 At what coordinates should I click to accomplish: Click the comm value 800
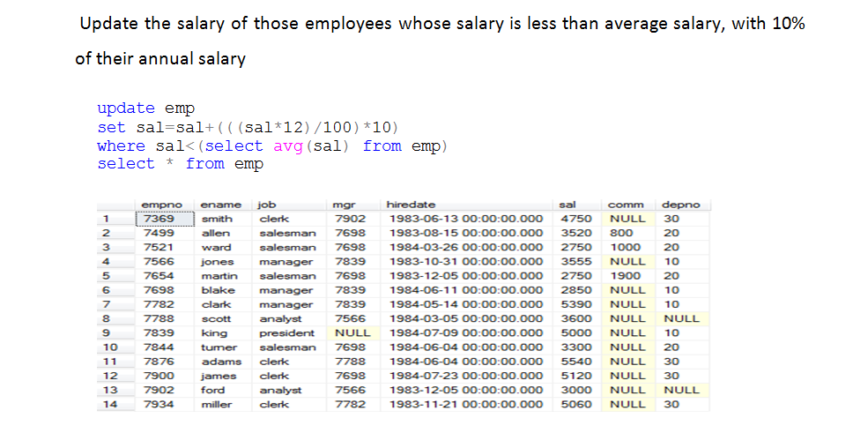(x=627, y=233)
